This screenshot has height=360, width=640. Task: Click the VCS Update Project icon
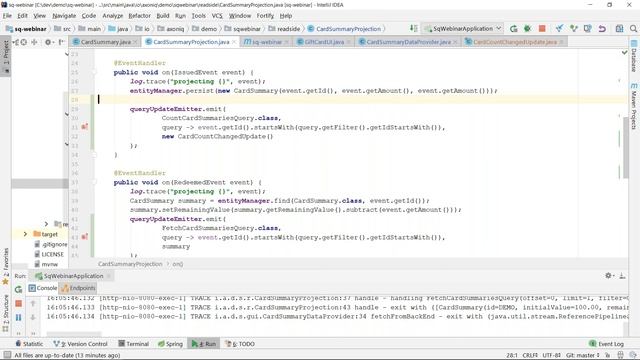[x=559, y=29]
